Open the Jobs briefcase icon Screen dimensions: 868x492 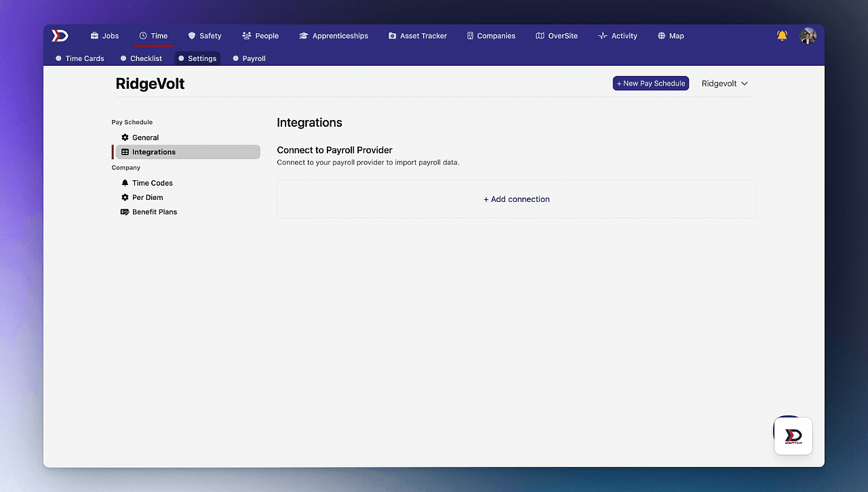(94, 36)
